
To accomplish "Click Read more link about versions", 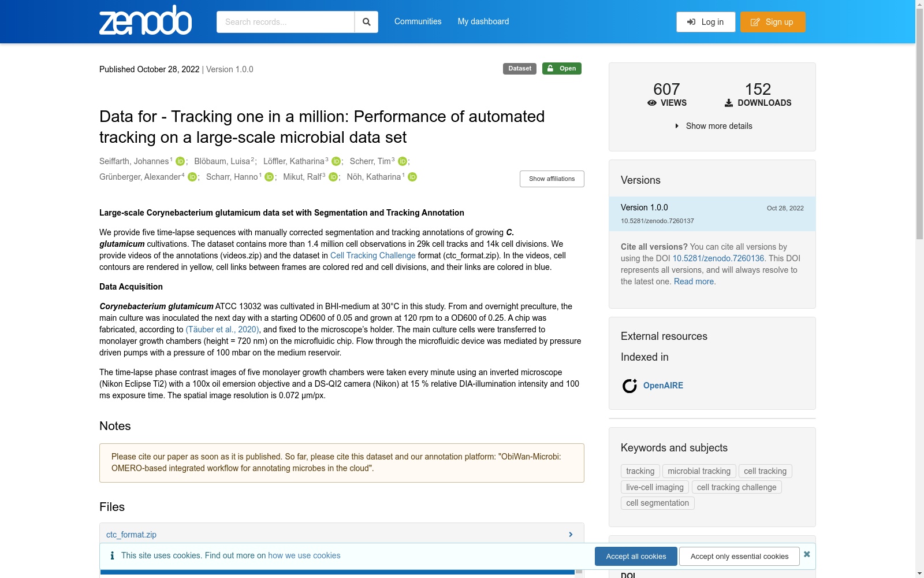I will click(694, 281).
